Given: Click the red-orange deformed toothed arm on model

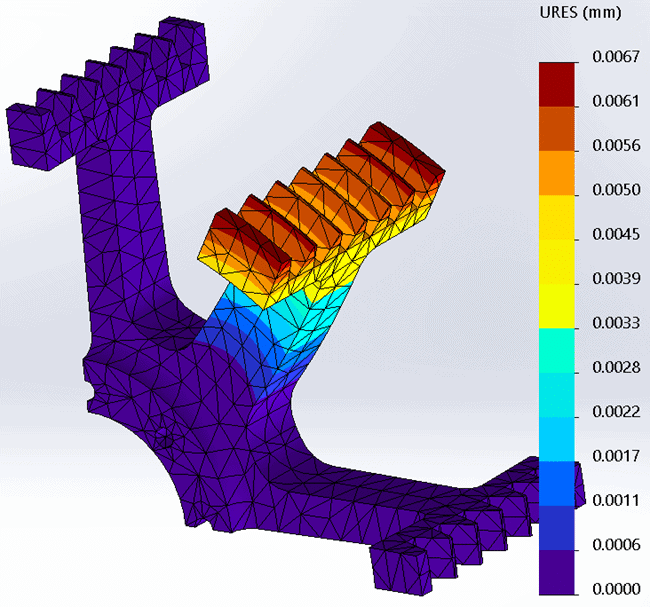Looking at the screenshot, I should point(321,214).
